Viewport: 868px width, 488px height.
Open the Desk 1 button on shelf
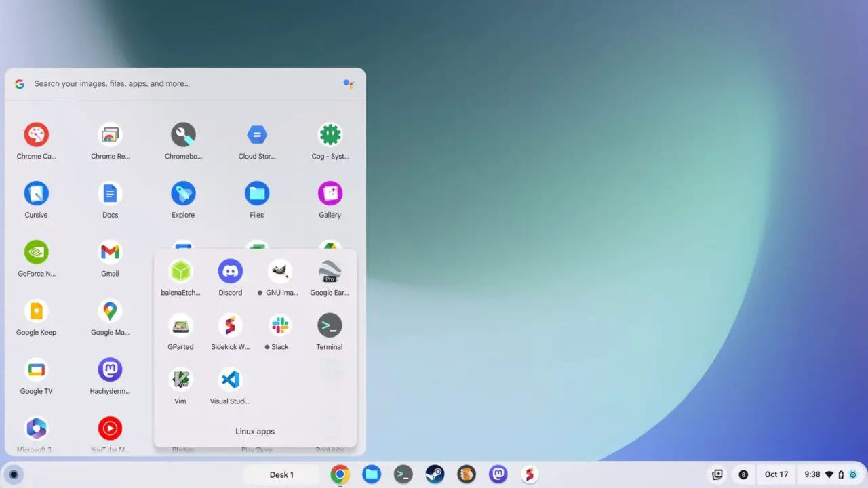[281, 474]
